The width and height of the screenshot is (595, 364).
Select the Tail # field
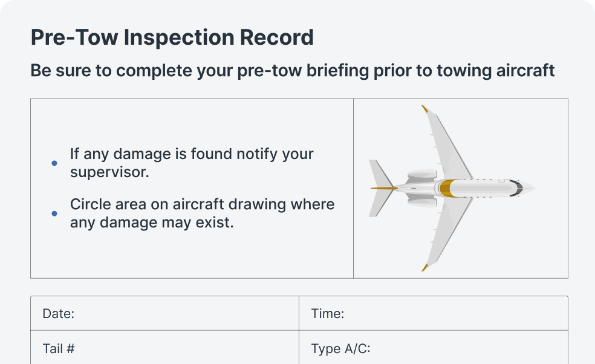tap(164, 347)
